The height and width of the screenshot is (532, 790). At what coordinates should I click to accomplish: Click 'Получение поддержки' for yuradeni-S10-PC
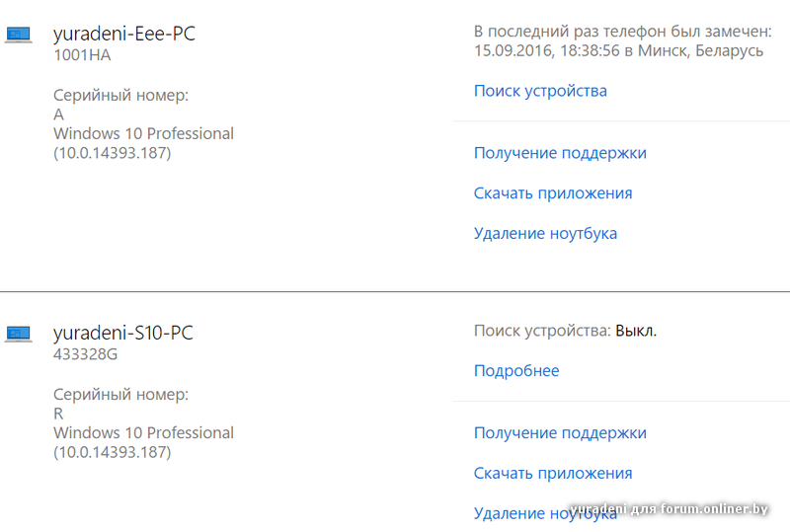point(560,432)
